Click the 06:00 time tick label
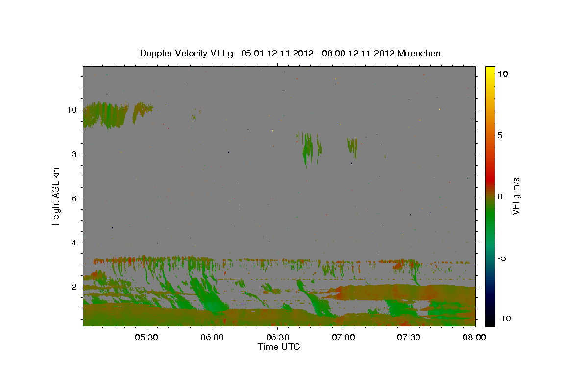This screenshot has height=392, width=588. tap(213, 337)
